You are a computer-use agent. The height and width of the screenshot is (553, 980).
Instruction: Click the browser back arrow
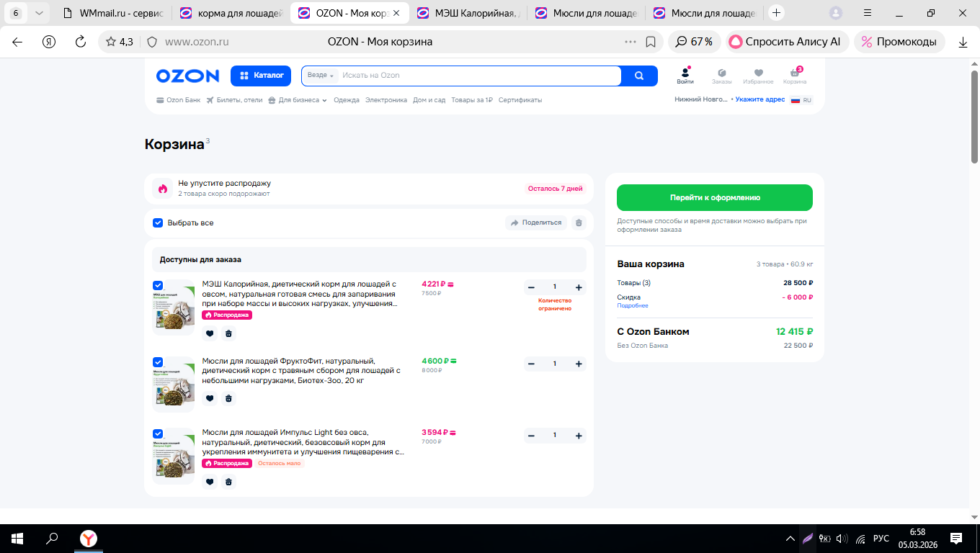(x=17, y=42)
